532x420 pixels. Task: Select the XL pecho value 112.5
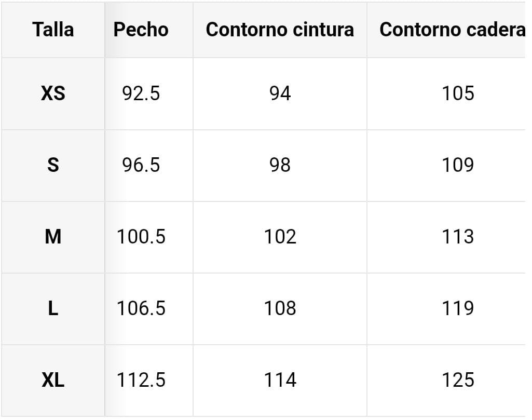coord(141,380)
